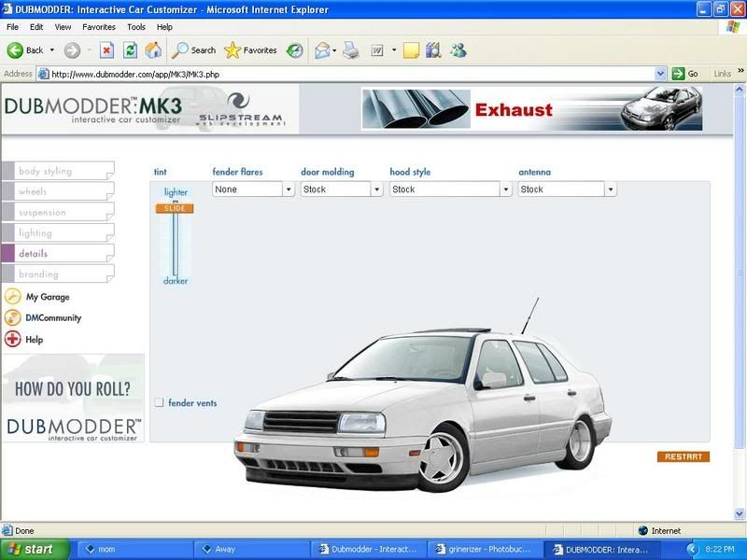This screenshot has width=747, height=560.
Task: Click the Stop icon in browser toolbar
Action: coord(106,50)
